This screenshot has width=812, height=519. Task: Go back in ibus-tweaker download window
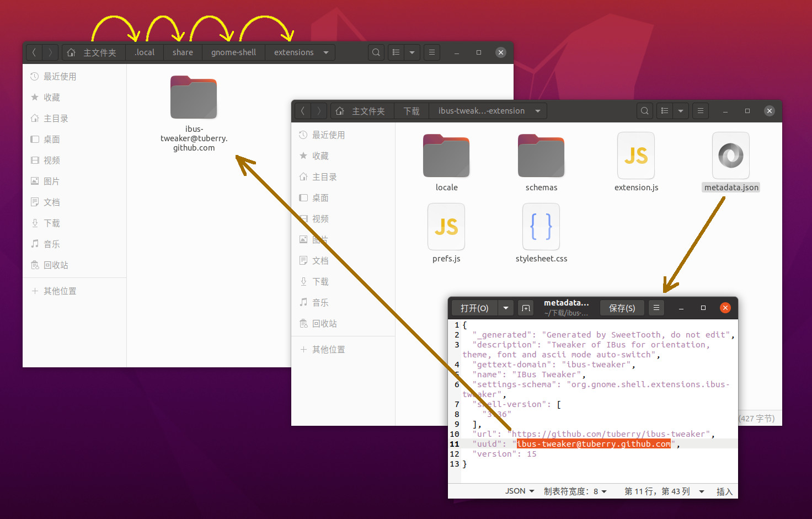click(x=303, y=111)
